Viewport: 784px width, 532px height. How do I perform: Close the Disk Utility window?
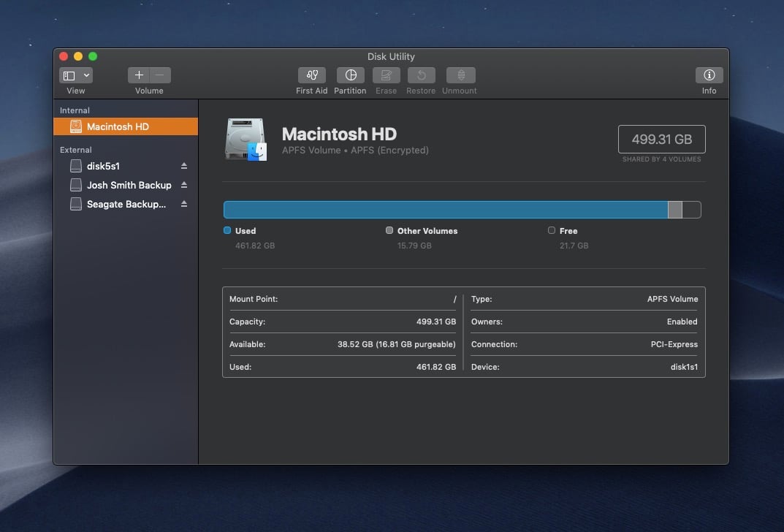(64, 56)
